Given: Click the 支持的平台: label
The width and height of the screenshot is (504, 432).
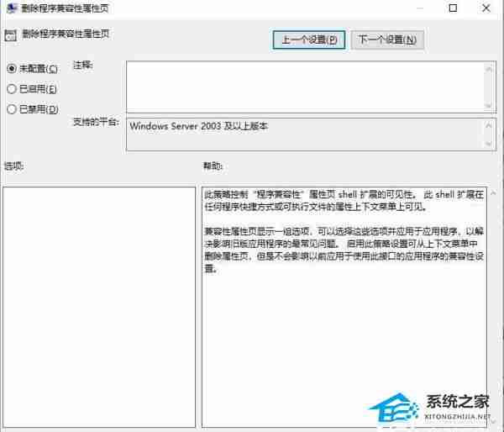Looking at the screenshot, I should coord(96,122).
